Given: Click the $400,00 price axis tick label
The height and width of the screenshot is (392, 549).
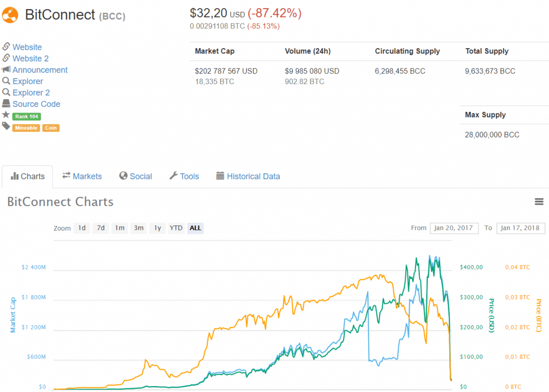Looking at the screenshot, I should (471, 268).
